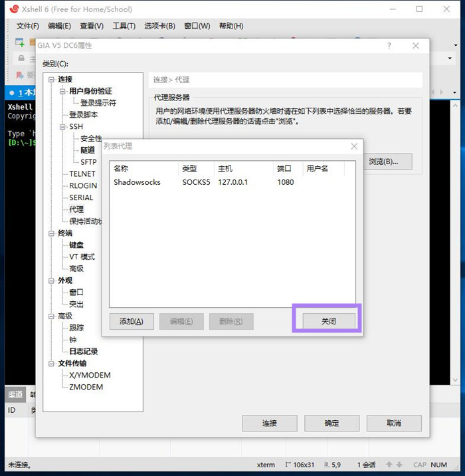Screen dimensions: 465x476
Task: Collapse the 用户身份验证 tree node
Action: 62,91
